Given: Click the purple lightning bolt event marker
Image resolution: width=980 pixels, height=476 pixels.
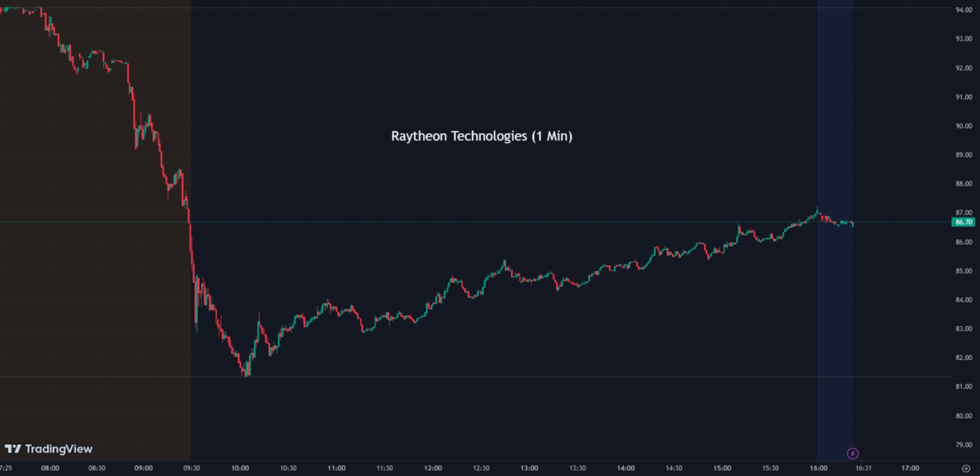Looking at the screenshot, I should click(853, 453).
